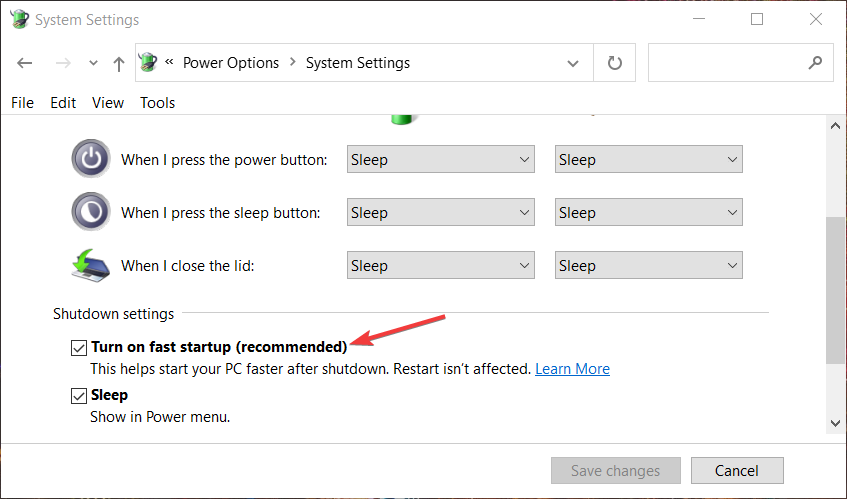Click inside the search input box
This screenshot has height=499, width=847.
click(x=725, y=63)
